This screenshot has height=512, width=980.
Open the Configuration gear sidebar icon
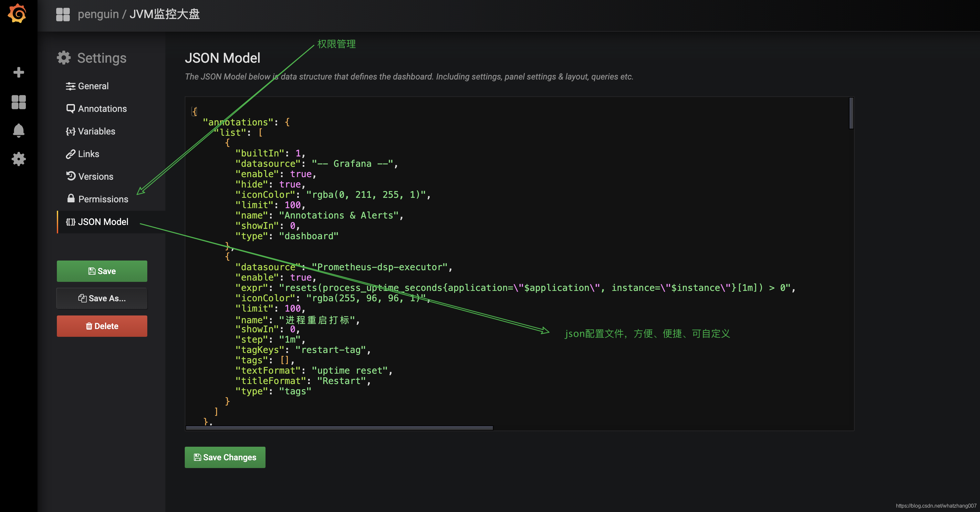coord(18,159)
